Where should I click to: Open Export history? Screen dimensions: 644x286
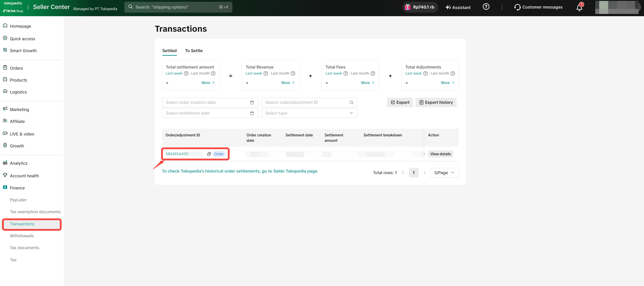[436, 102]
